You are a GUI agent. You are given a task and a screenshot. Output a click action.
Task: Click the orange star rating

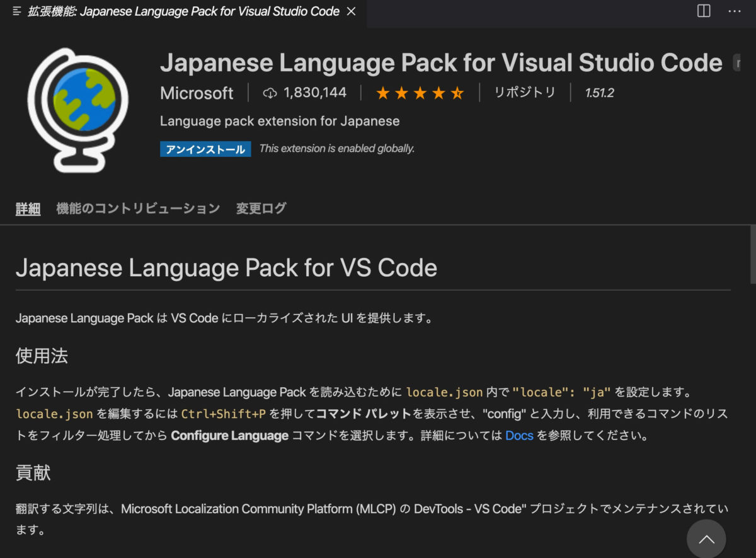[420, 93]
